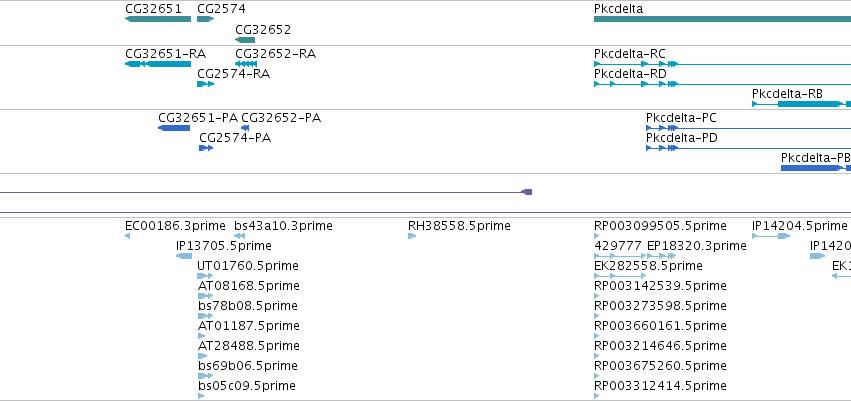851x401 pixels.
Task: Open the CG2574-RA transcript label
Action: (x=233, y=74)
